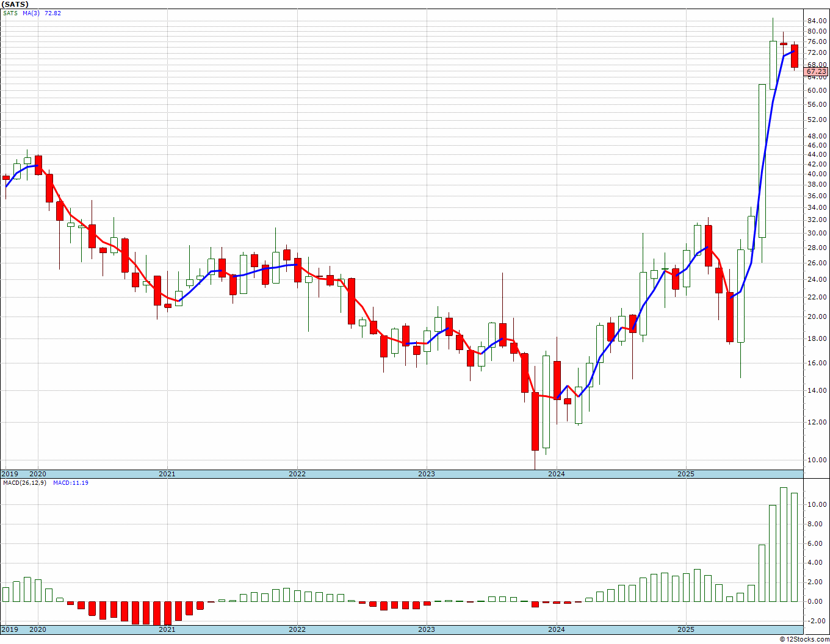Click the 26.00 price axis label
Viewport: 830px width, 644px height.
click(x=817, y=263)
